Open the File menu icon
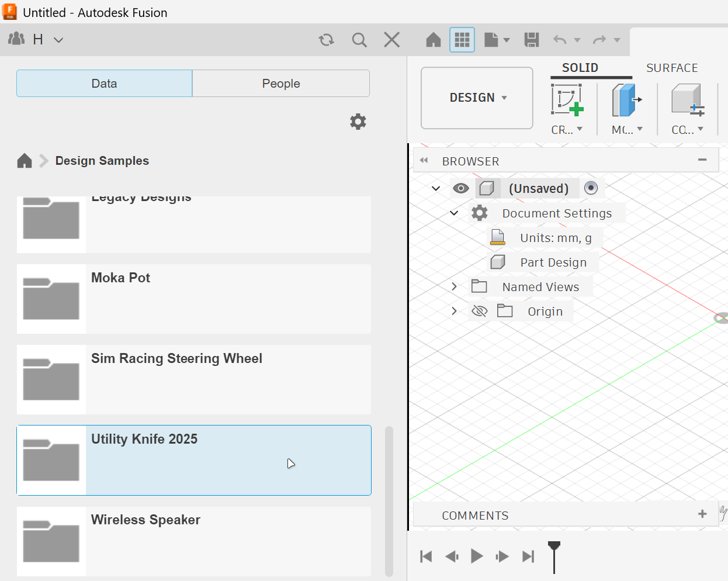 [491, 40]
